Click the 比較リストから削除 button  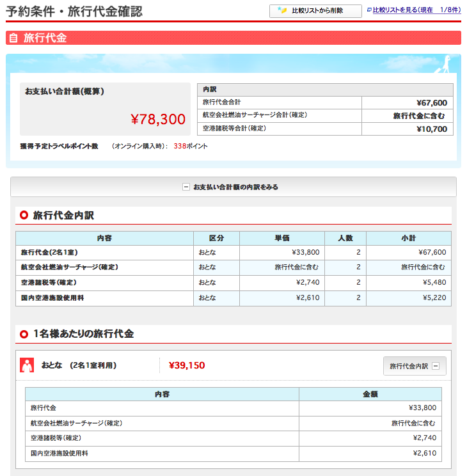click(315, 11)
